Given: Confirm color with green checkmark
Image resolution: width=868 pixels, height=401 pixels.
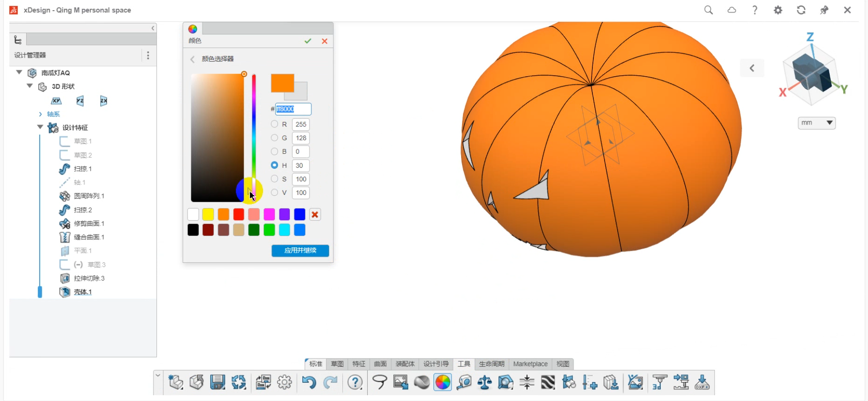Looking at the screenshot, I should coord(308,41).
